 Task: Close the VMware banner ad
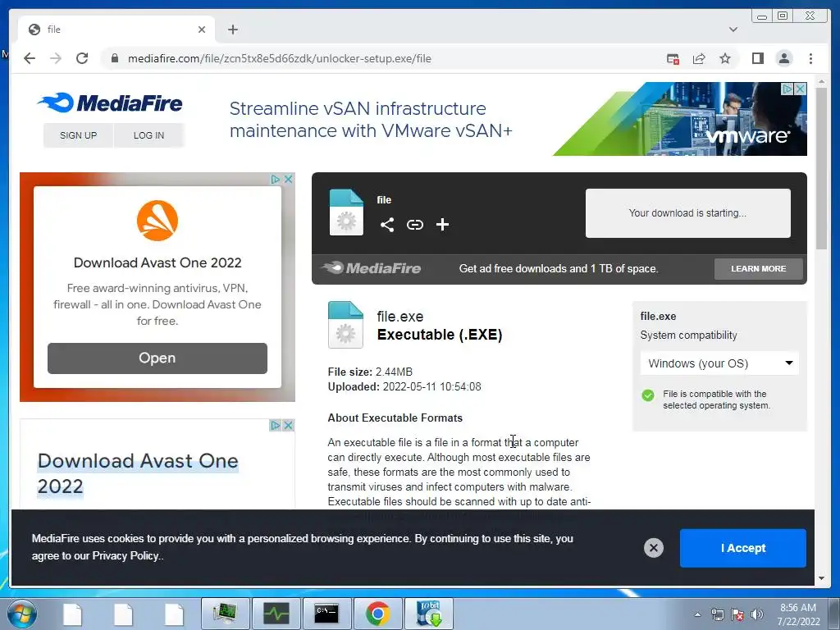(800, 89)
